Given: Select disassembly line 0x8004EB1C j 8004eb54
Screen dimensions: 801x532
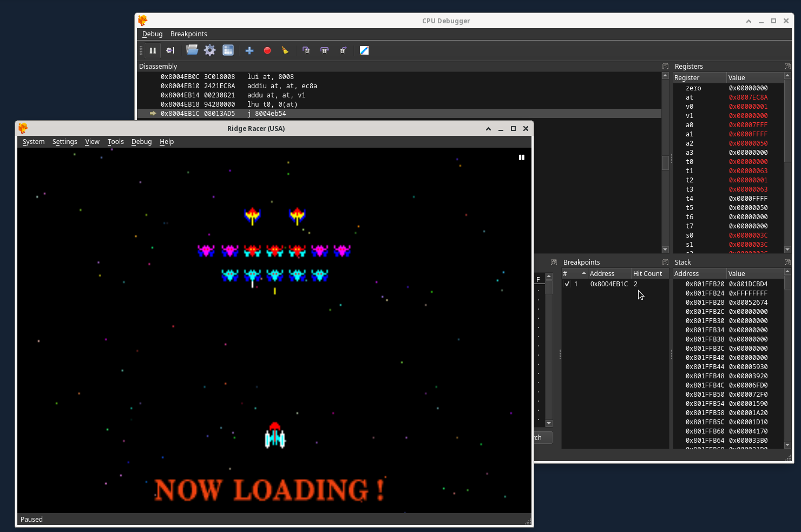Looking at the screenshot, I should click(399, 114).
